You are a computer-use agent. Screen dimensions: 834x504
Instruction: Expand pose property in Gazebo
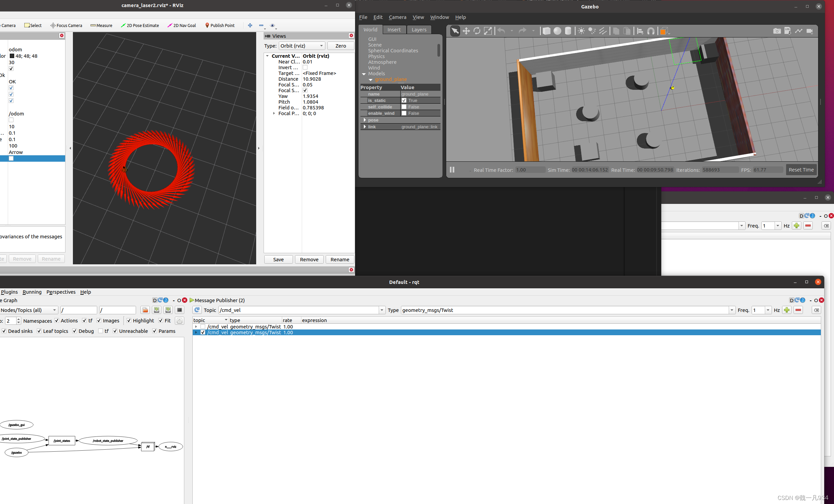pyautogui.click(x=365, y=120)
